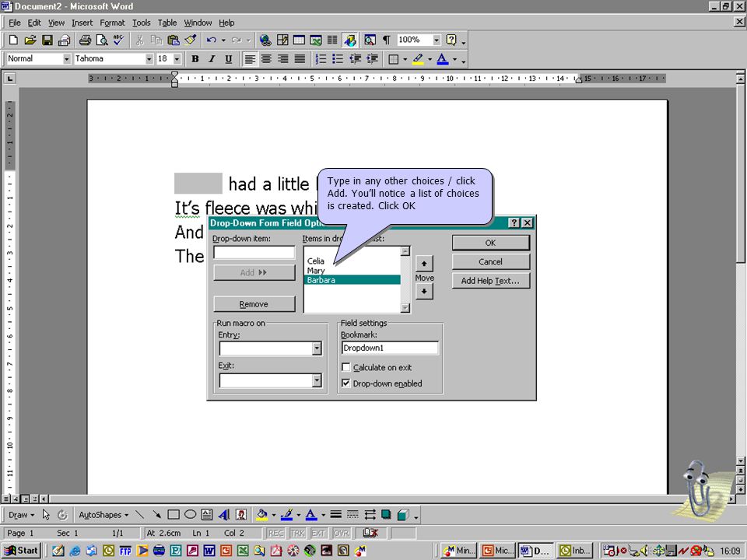Select the Line drawing tool

(139, 515)
